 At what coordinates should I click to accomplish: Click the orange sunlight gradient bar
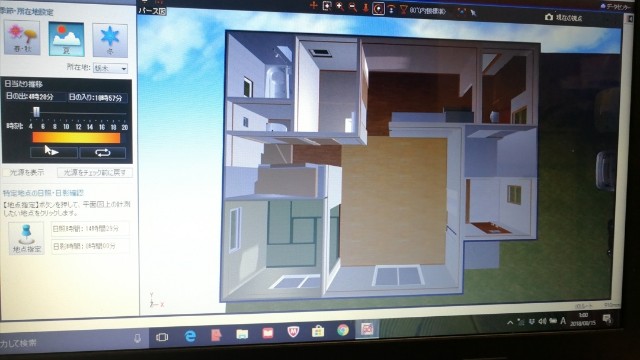pos(76,138)
